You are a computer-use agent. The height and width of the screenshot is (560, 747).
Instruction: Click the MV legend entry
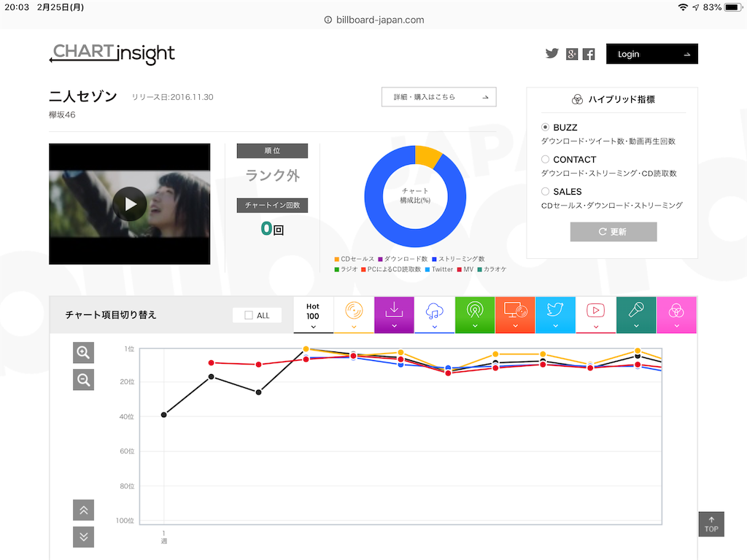pyautogui.click(x=465, y=270)
